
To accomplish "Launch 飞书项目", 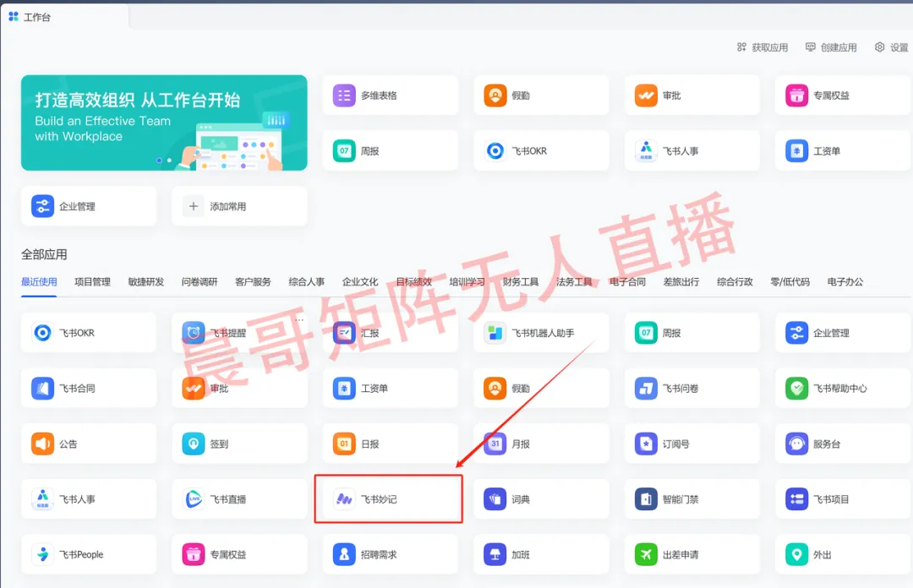I will coord(843,499).
